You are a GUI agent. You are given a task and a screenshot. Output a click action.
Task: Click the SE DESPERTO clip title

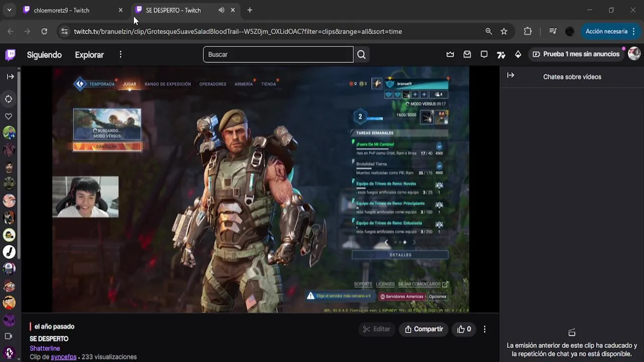[x=49, y=339]
